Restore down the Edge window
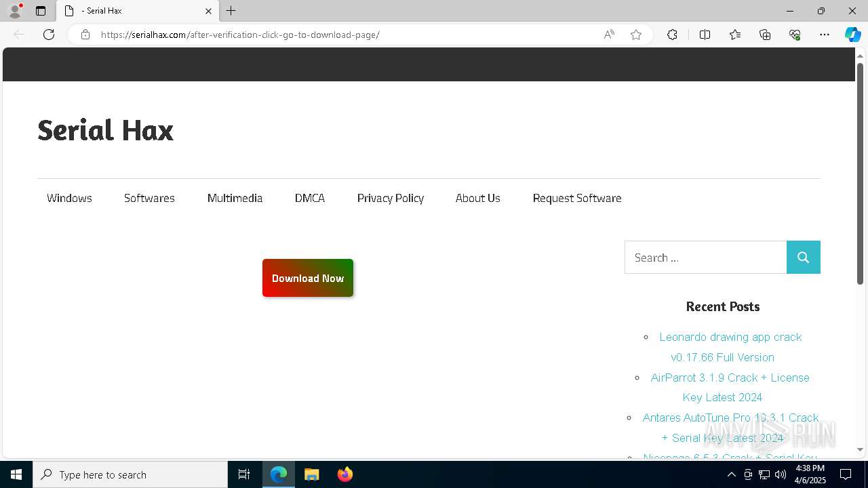The image size is (868, 488). [x=821, y=11]
